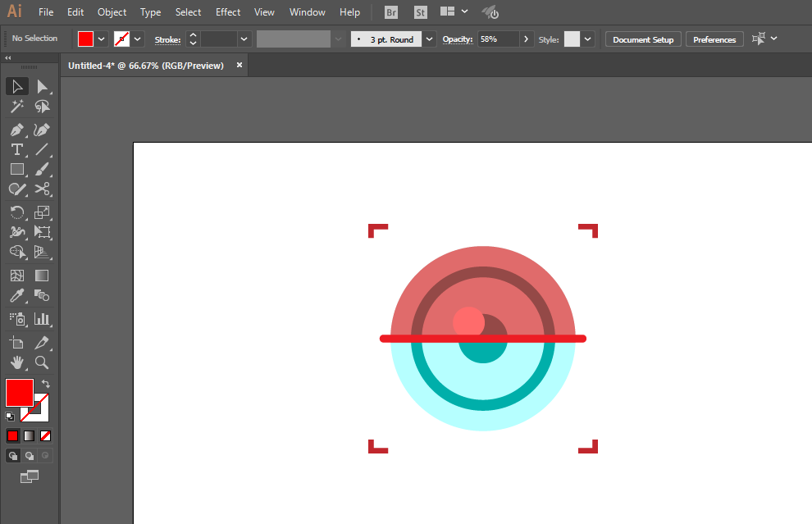
Task: Select the Magic Wand tool
Action: [16, 107]
